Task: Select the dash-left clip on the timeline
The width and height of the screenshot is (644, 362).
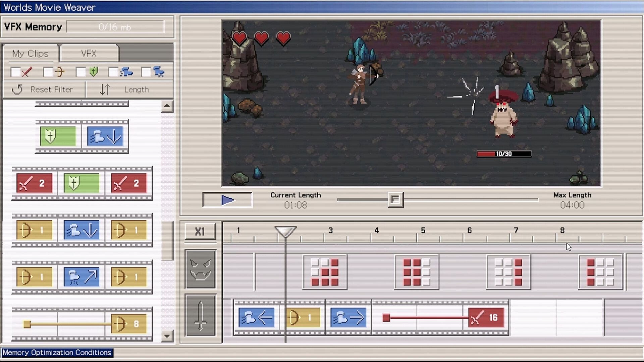Action: 257,317
